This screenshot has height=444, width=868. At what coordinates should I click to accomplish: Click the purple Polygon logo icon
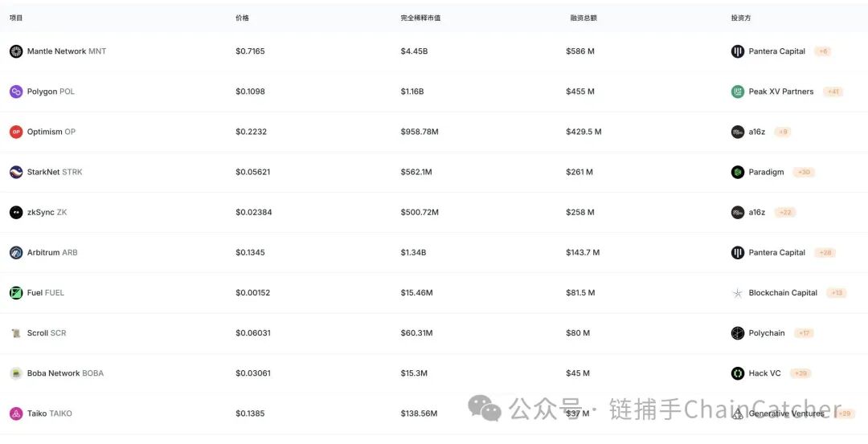tap(16, 92)
